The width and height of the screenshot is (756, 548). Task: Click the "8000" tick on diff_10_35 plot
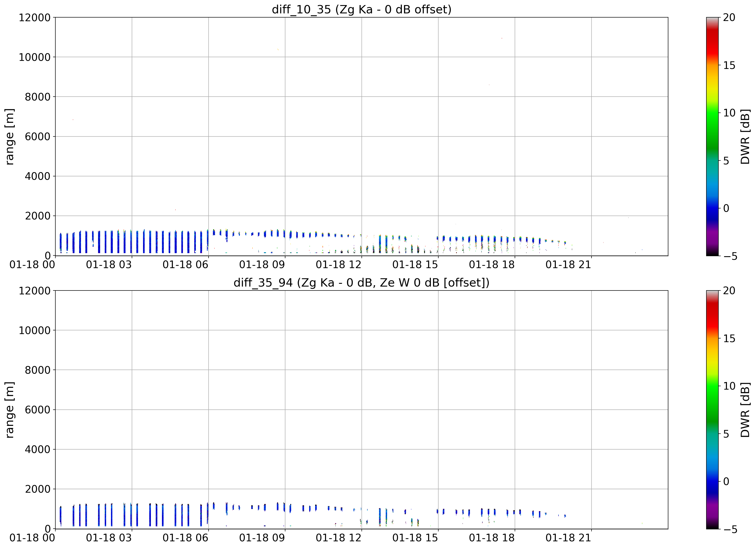click(x=38, y=97)
